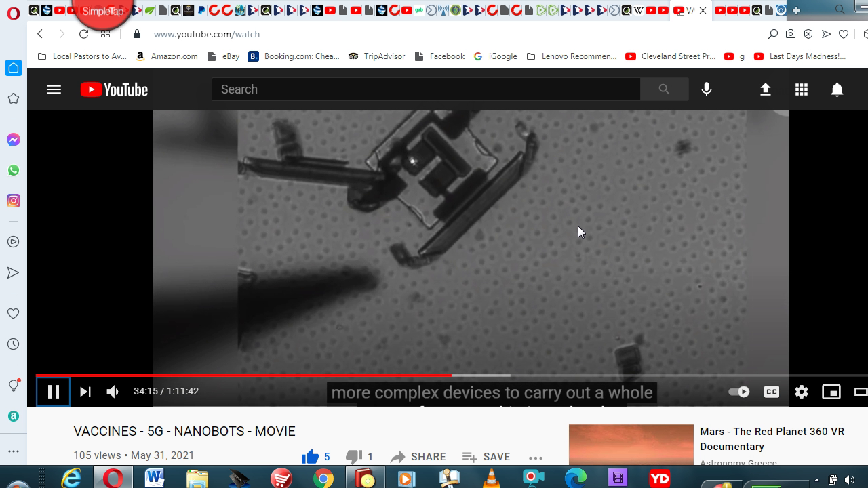Open the TripAdvisor bookmark

click(x=377, y=56)
